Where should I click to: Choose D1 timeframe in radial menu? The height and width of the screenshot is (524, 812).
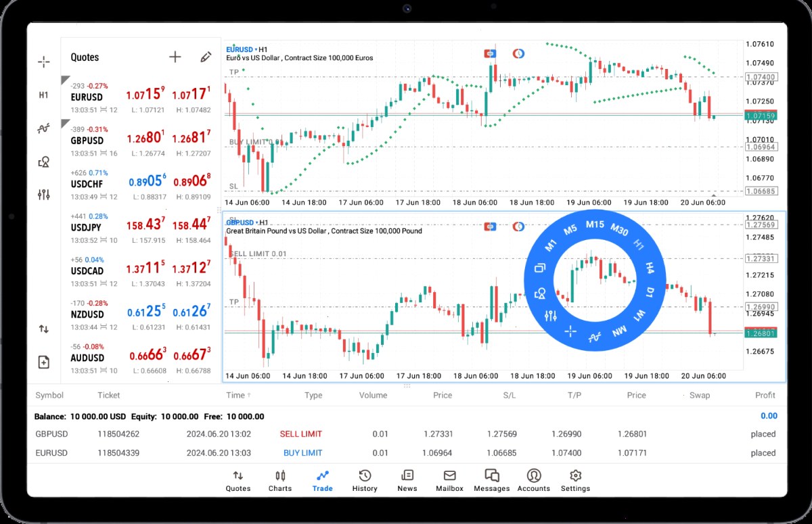click(x=649, y=292)
